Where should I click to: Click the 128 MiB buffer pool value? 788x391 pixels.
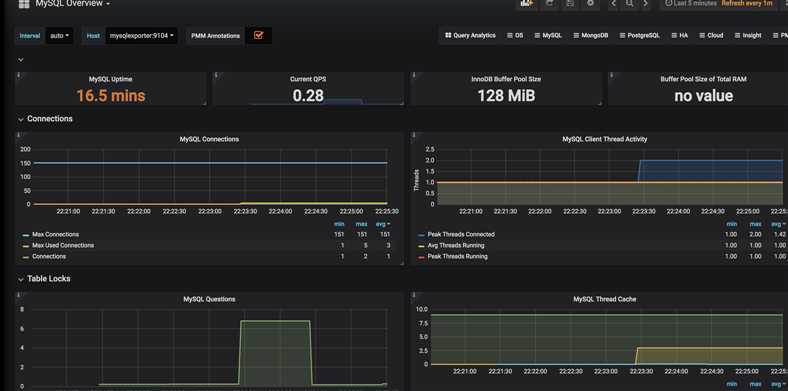click(506, 95)
